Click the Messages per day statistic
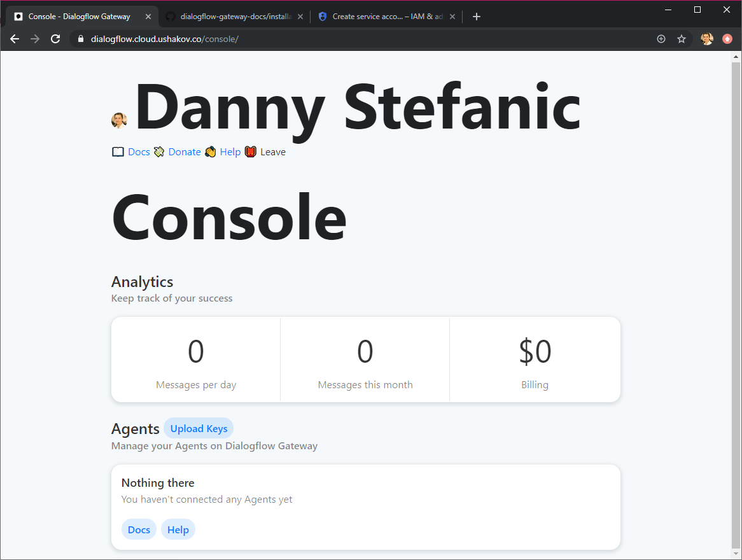Viewport: 742px width, 560px height. 196,360
